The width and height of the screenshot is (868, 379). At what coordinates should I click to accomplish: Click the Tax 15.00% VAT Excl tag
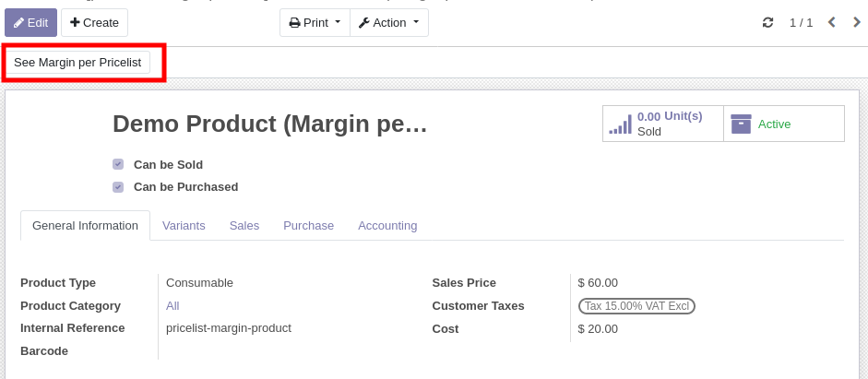click(x=636, y=305)
